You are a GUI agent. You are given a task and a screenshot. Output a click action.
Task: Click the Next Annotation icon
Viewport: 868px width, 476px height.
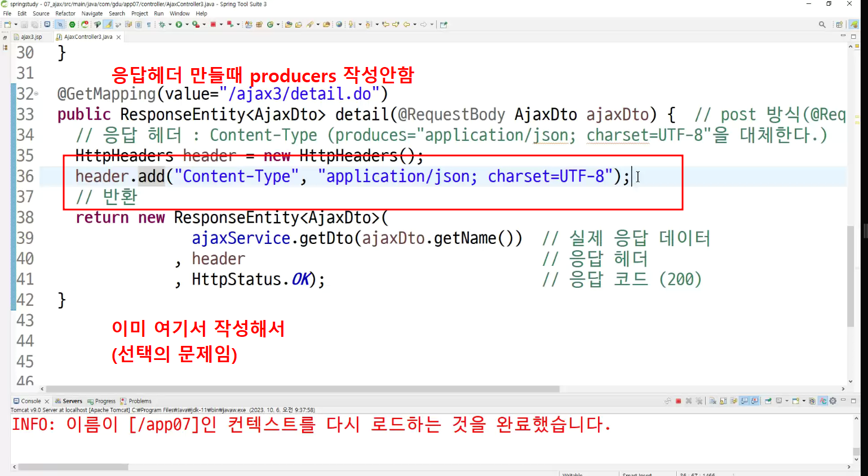coord(351,25)
